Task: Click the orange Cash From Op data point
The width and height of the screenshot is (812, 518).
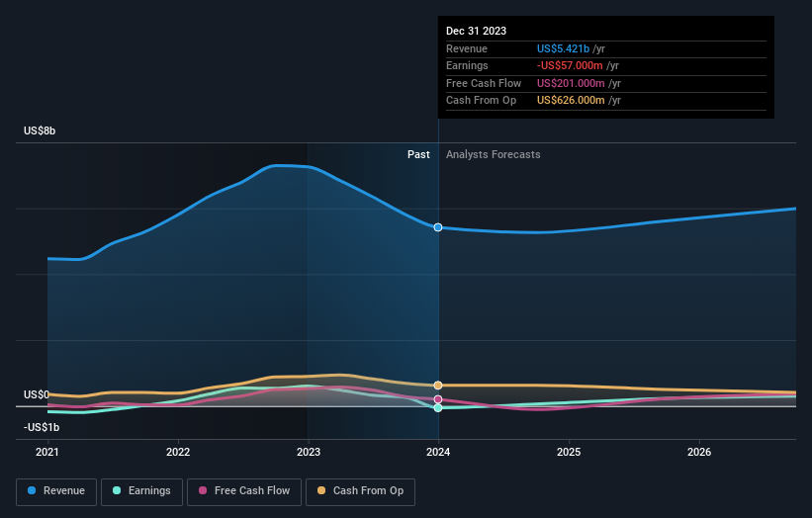Action: click(x=438, y=385)
